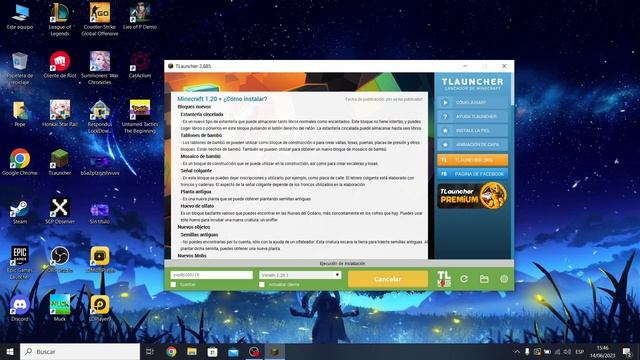The width and height of the screenshot is (640, 360).
Task: Select Papelera de reciclaje desktop icon
Action: pyautogui.click(x=20, y=68)
